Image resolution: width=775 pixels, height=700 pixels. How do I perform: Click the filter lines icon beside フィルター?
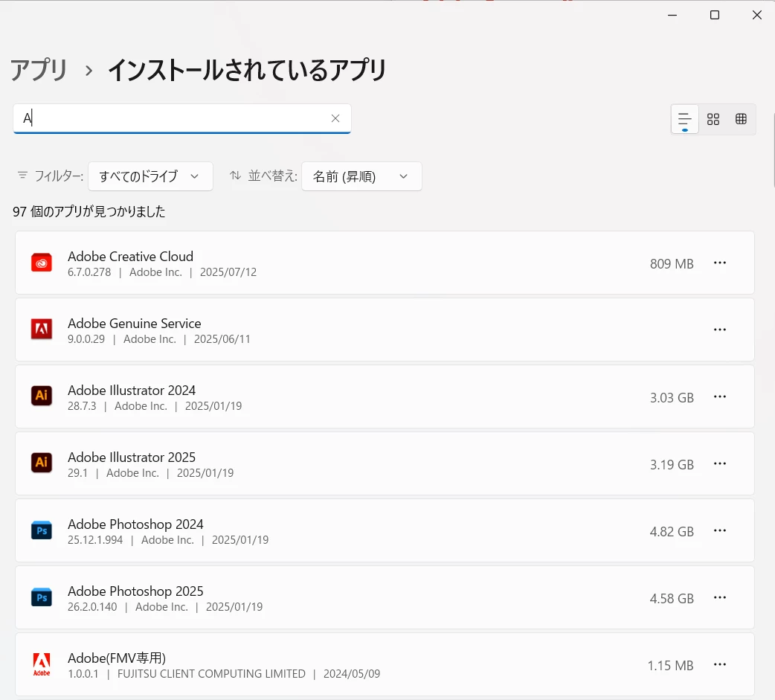[x=22, y=175]
